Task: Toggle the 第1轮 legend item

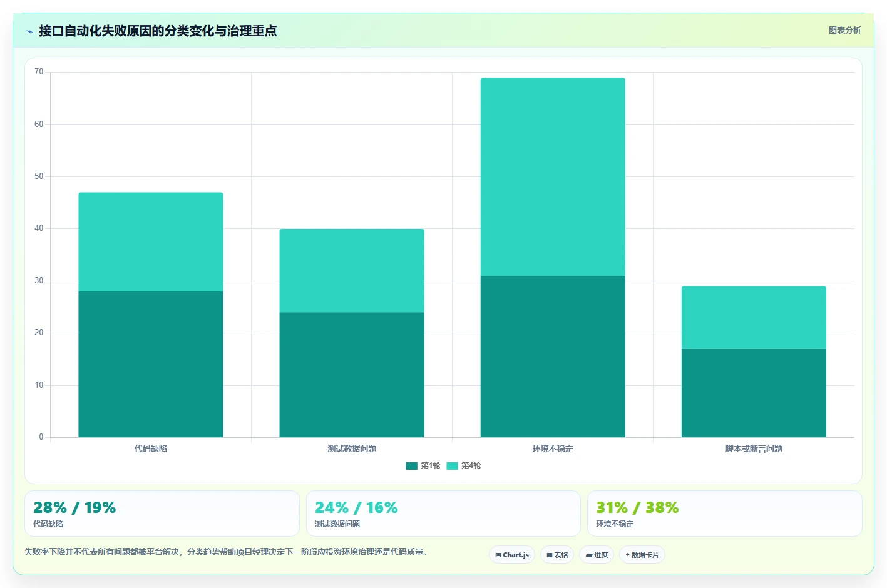Action: (423, 465)
